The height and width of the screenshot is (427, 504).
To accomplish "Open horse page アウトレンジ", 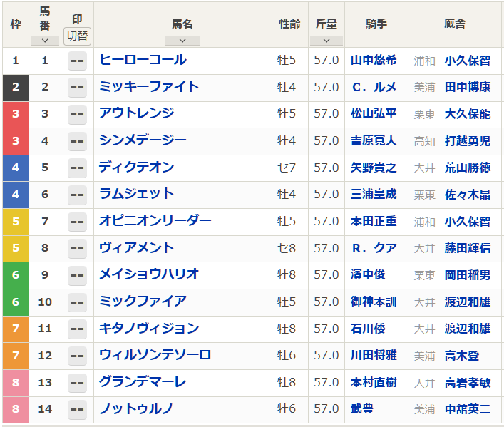I will (137, 113).
